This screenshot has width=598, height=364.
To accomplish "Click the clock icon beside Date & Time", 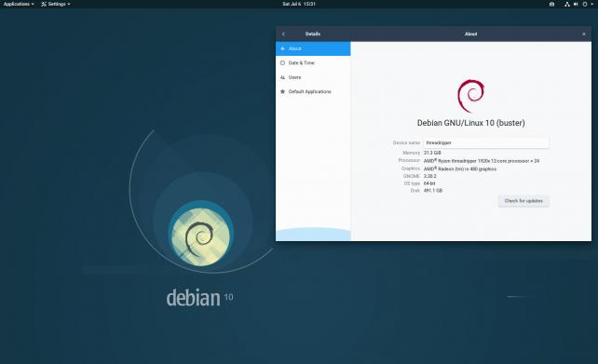I will coord(282,63).
